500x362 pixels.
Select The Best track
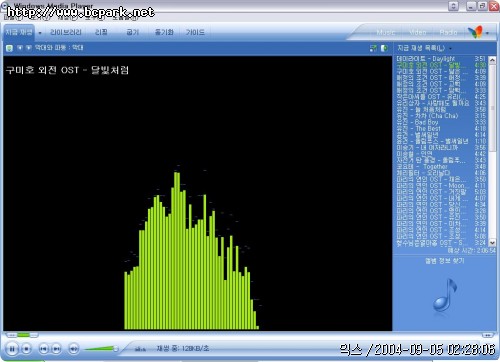441,128
